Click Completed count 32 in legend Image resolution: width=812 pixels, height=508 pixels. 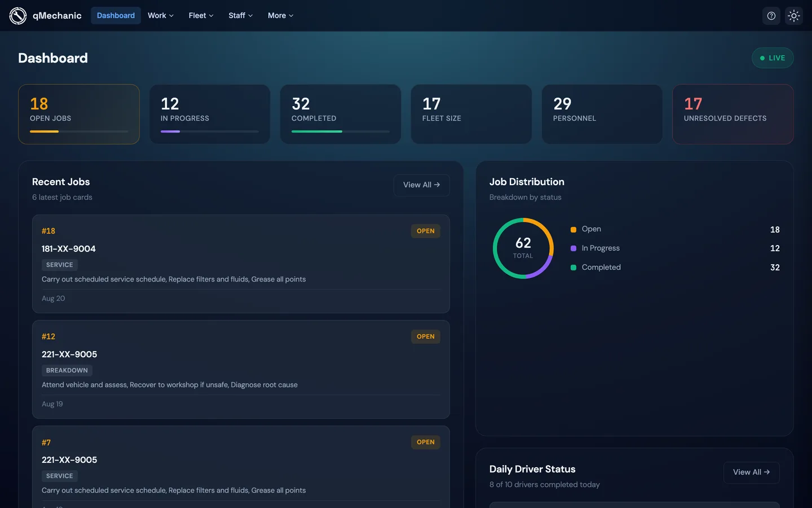775,268
